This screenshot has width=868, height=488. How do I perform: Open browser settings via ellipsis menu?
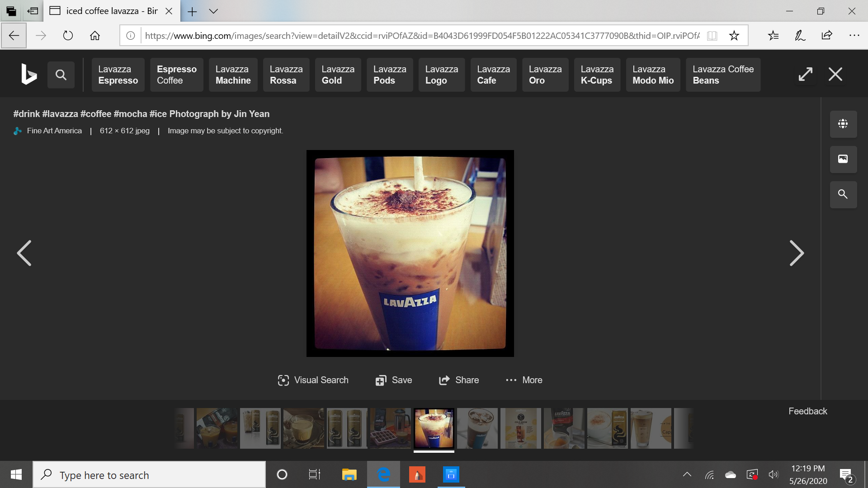(x=854, y=35)
